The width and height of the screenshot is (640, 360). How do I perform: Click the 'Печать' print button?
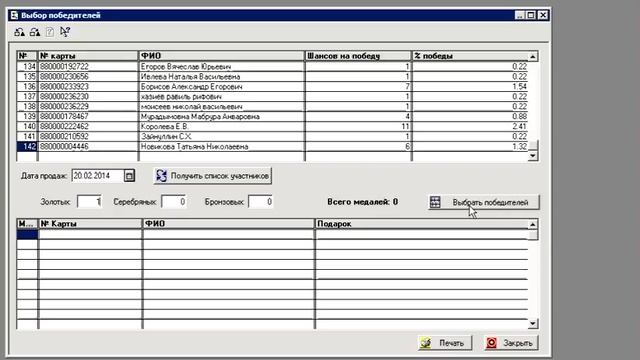(445, 343)
